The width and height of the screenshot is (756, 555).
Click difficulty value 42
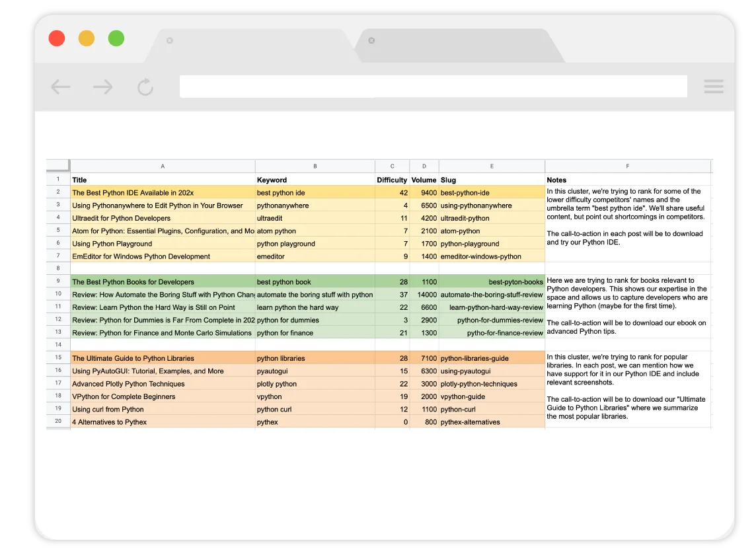click(x=393, y=193)
